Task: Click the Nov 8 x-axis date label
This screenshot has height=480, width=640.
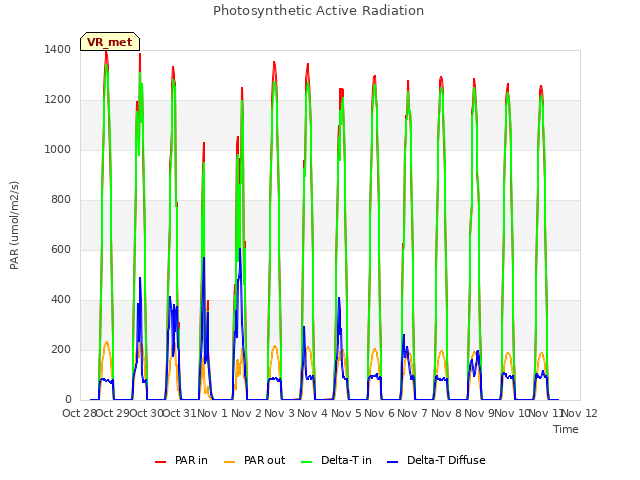Action: click(x=446, y=413)
